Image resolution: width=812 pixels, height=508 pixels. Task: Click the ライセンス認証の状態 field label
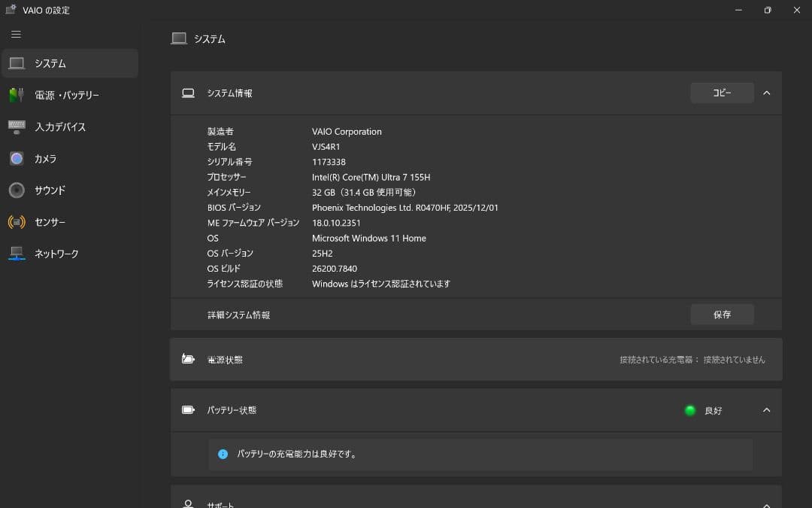[x=244, y=284]
